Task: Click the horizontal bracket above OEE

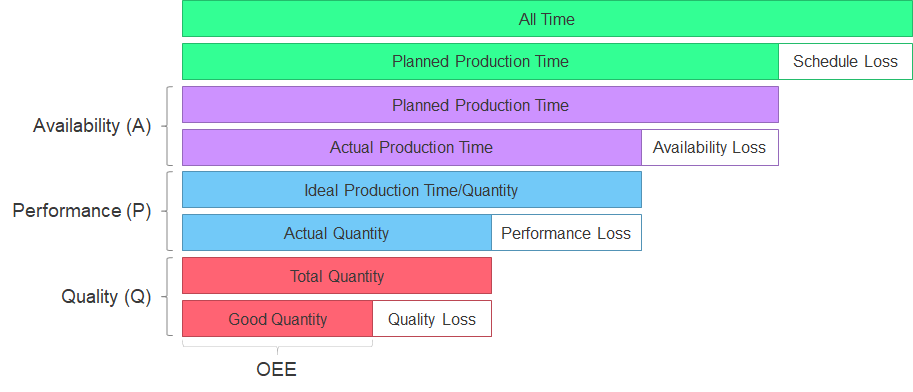Action: click(277, 347)
